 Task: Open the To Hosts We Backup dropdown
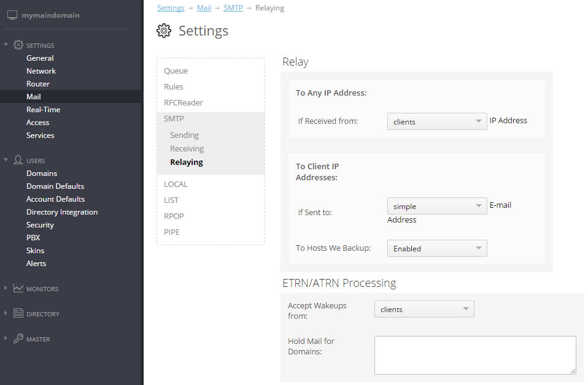(x=437, y=248)
